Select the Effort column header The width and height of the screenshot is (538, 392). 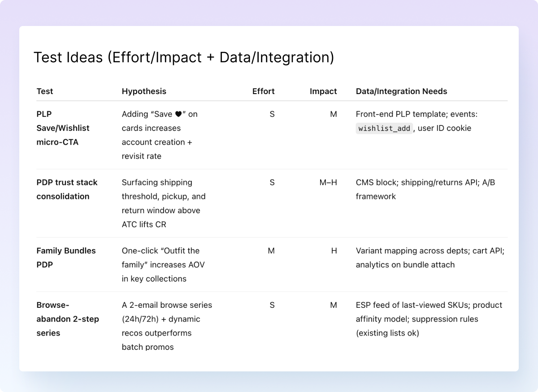[263, 91]
